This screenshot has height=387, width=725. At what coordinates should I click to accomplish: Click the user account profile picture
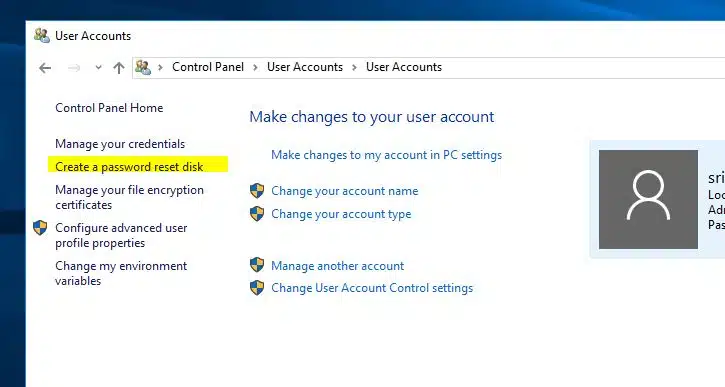click(x=648, y=199)
